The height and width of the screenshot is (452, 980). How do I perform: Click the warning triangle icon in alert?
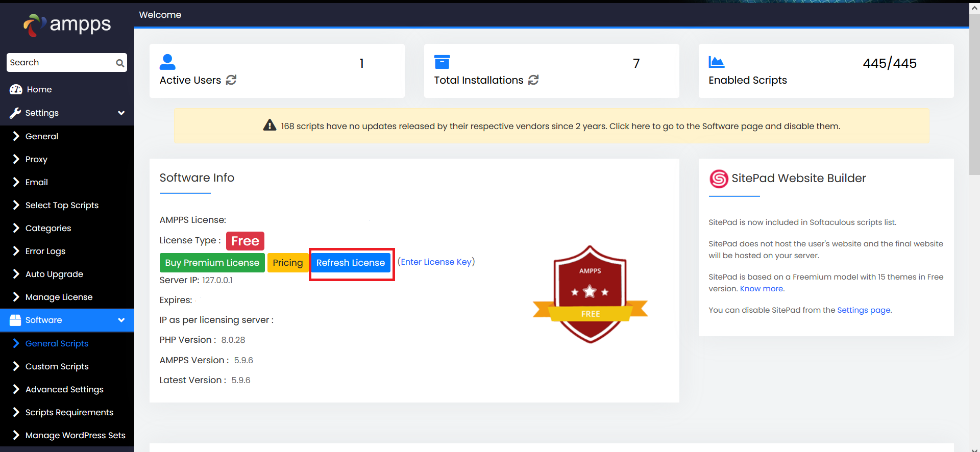(269, 125)
